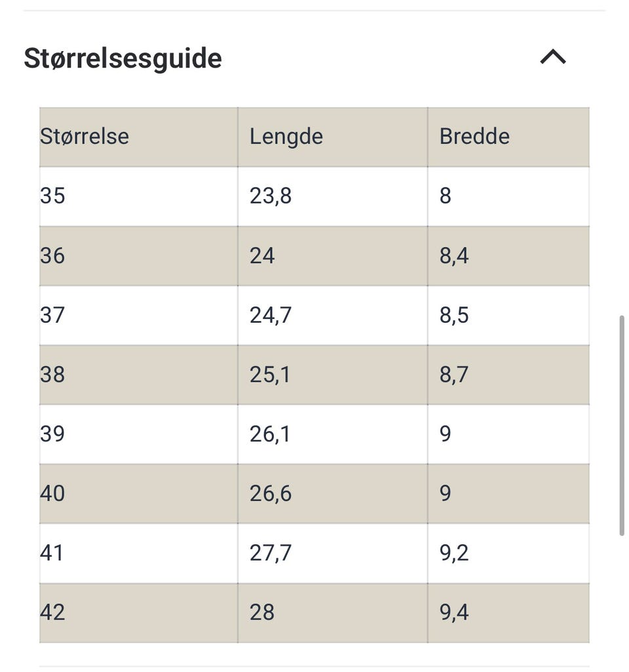Click the Størrelsesguide heading
629x672 pixels.
(x=123, y=58)
